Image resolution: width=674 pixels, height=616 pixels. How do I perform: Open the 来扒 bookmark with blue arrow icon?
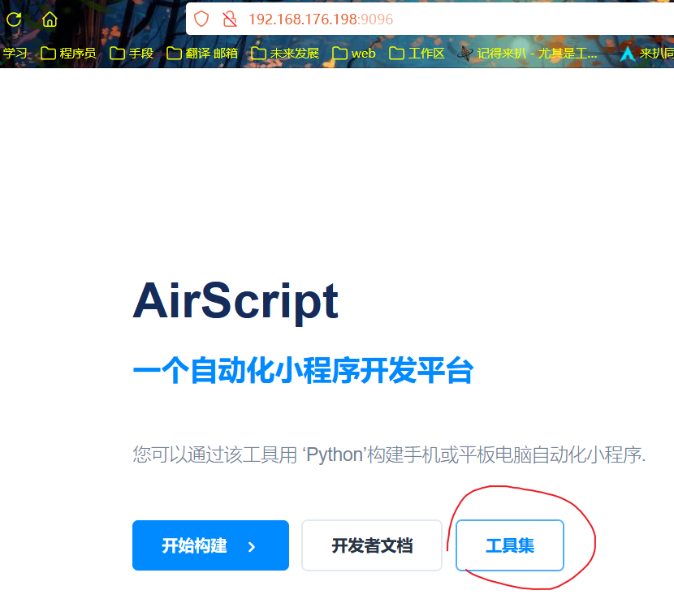646,54
